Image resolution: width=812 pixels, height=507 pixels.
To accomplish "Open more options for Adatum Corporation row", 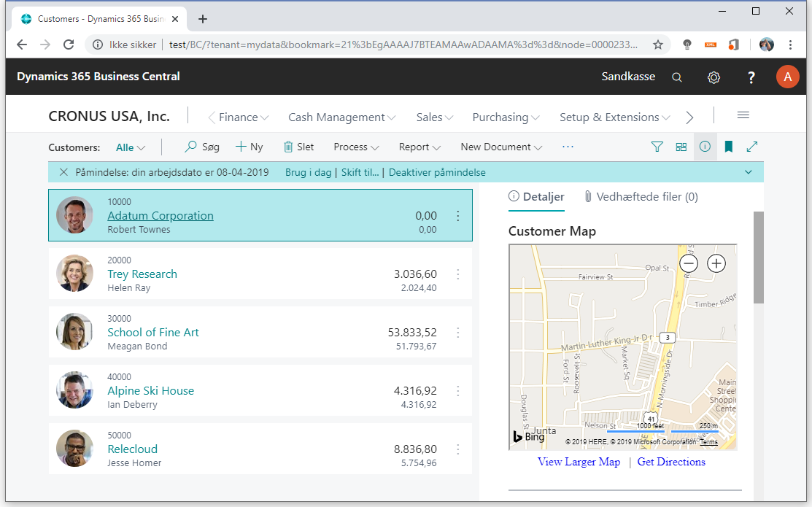I will (457, 216).
